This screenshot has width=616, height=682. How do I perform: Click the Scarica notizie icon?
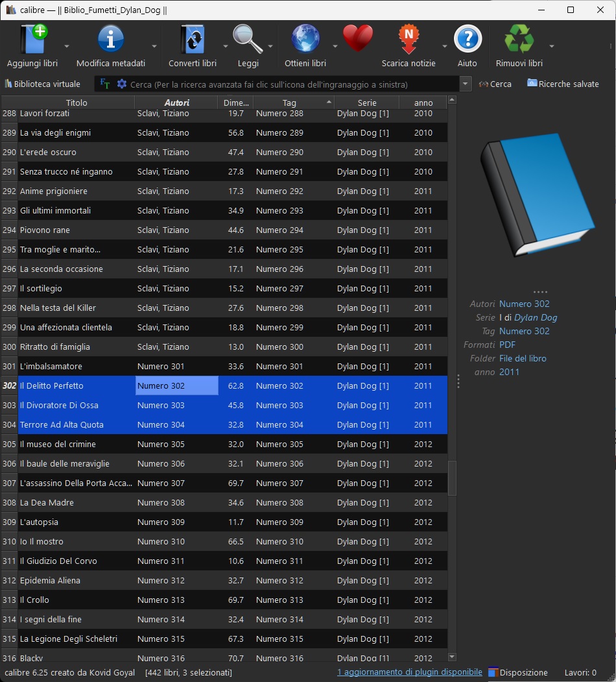click(409, 39)
